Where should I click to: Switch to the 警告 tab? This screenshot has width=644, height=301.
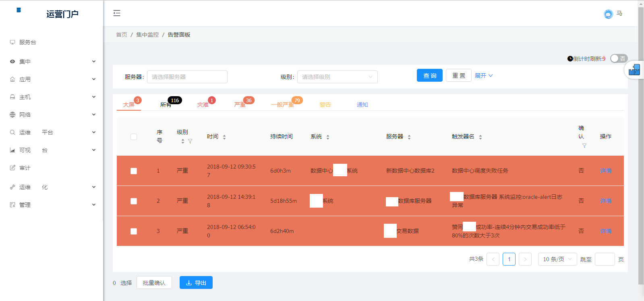325,105
